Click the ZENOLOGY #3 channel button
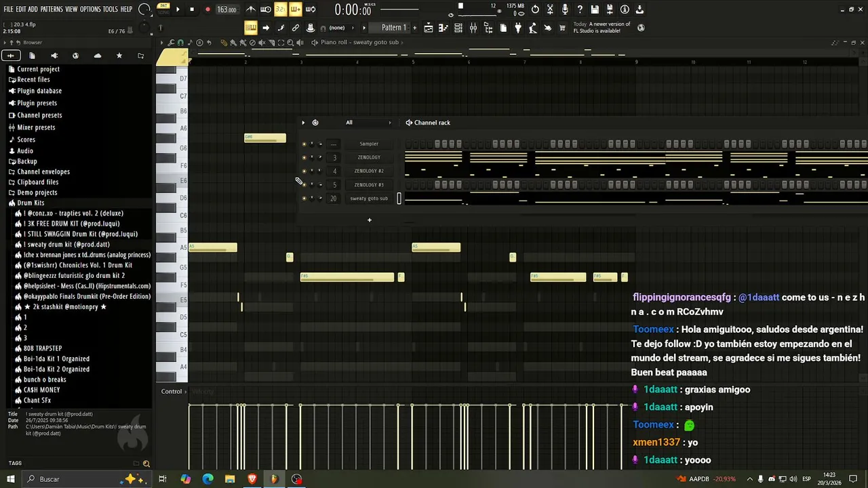The width and height of the screenshot is (868, 488). coord(369,184)
